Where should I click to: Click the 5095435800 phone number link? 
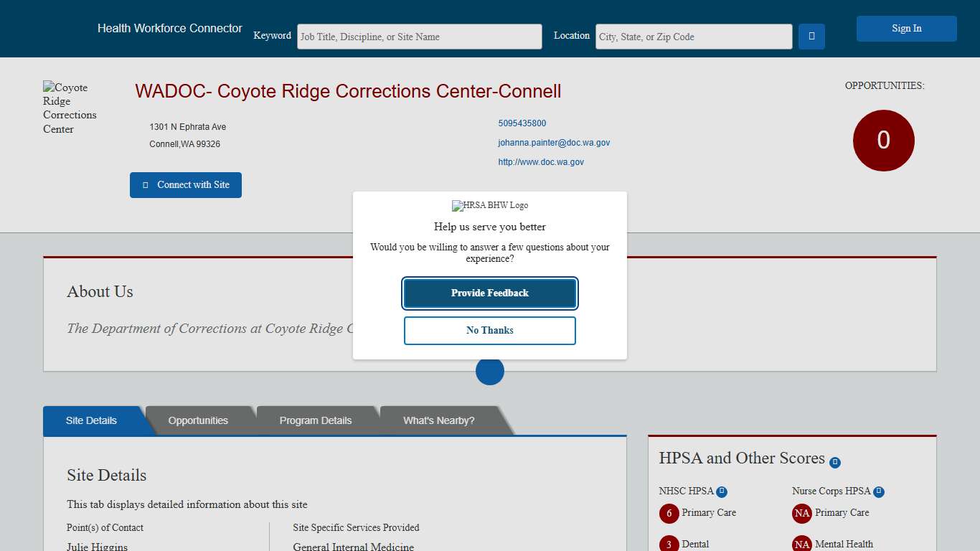pos(522,123)
